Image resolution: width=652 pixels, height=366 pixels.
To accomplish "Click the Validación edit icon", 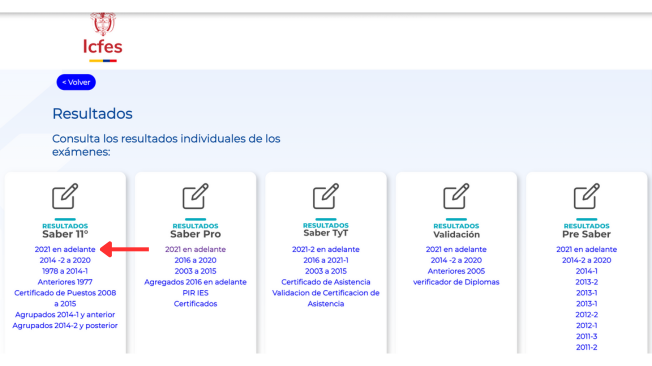I will (456, 196).
